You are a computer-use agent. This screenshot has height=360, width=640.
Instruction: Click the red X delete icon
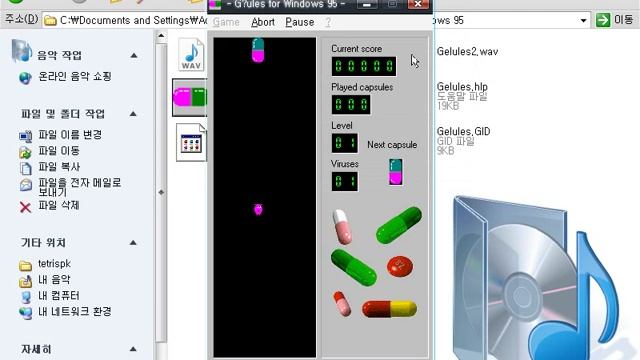pyautogui.click(x=25, y=207)
